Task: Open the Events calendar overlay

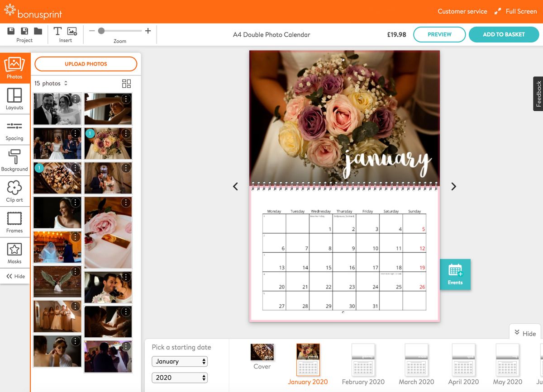Action: tap(455, 274)
